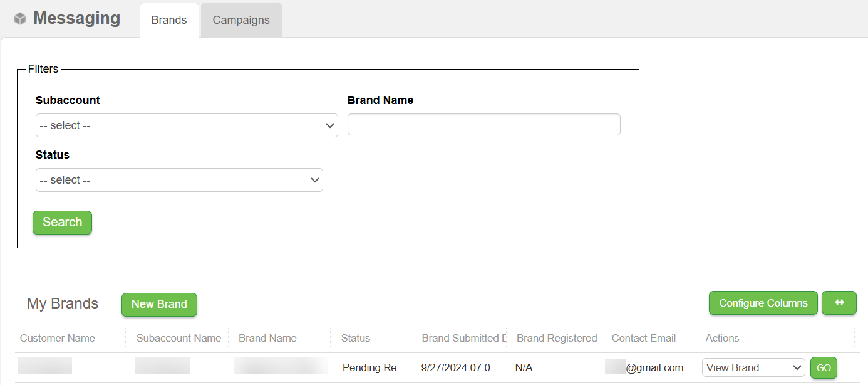This screenshot has height=385, width=868.
Task: Toggle full-width table with the arrows button
Action: [839, 303]
